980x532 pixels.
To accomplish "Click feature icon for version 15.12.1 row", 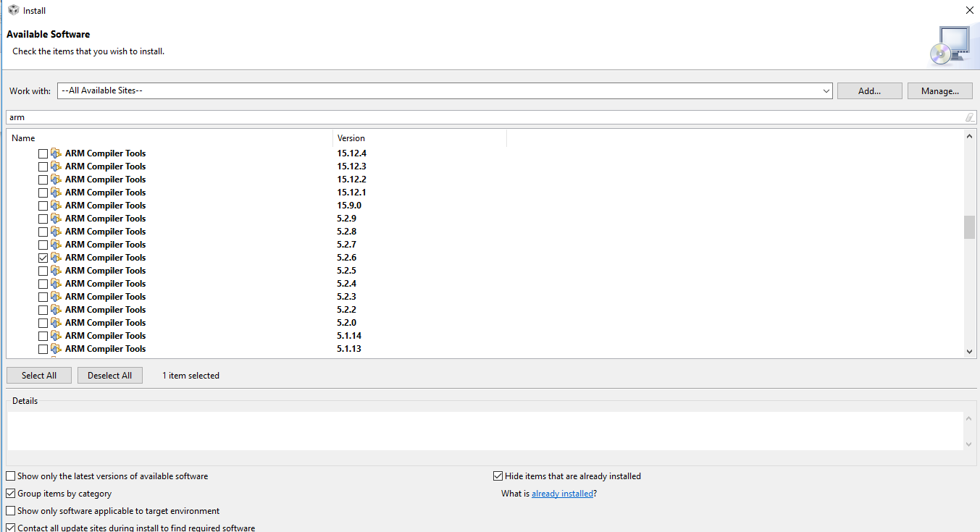I will tap(56, 193).
